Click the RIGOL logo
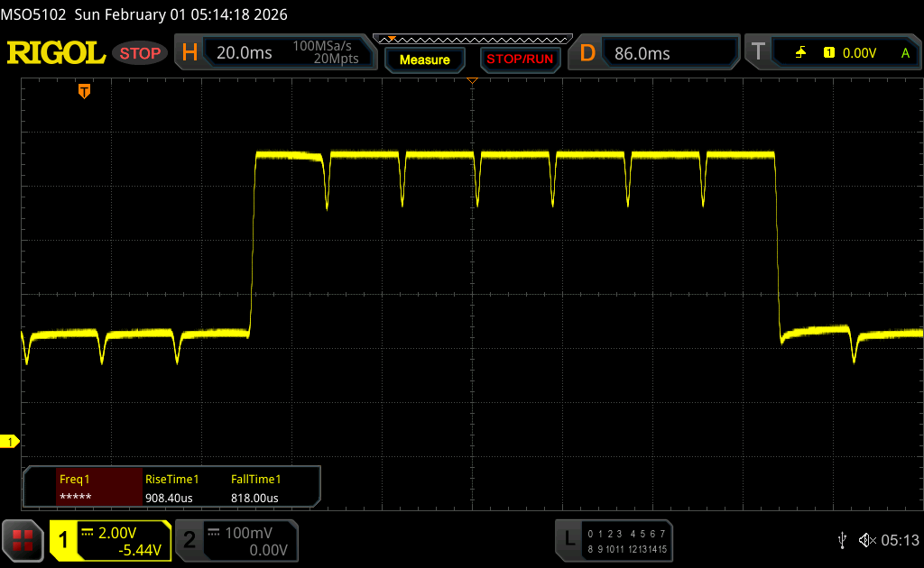Screen dimensions: 924x568 coord(56,53)
